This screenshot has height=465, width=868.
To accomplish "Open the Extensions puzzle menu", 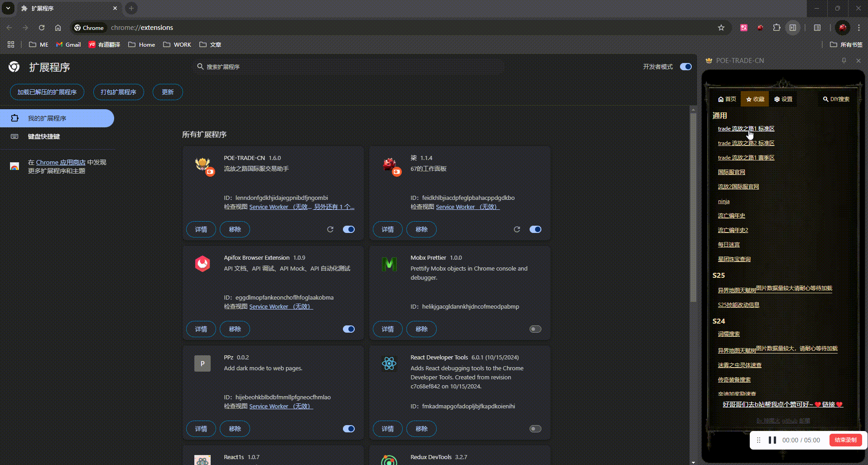I will (x=776, y=28).
